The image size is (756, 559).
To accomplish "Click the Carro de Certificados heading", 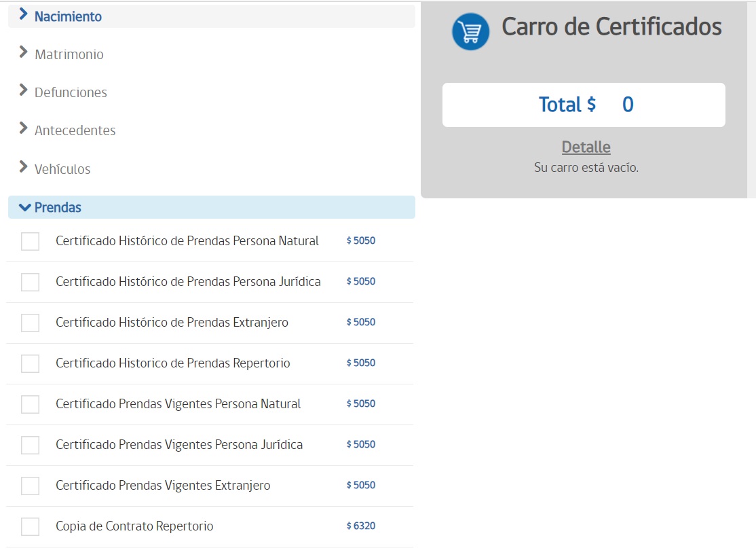I will click(x=611, y=27).
